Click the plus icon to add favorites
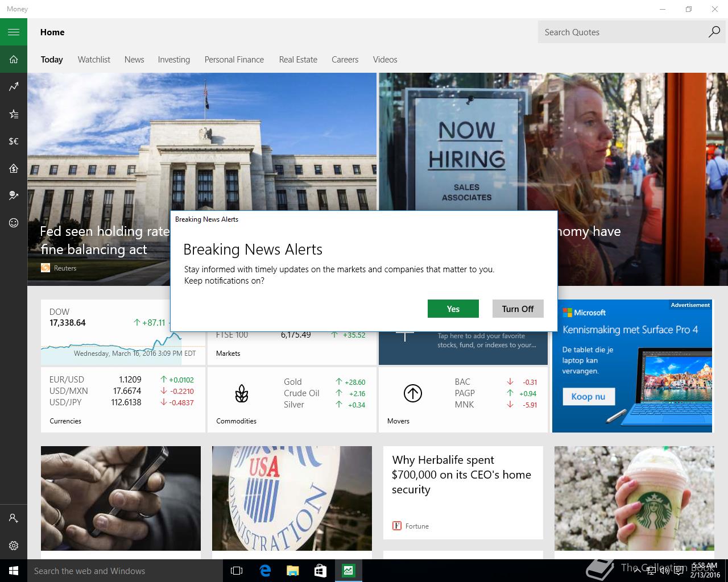The height and width of the screenshot is (582, 728). 404,335
